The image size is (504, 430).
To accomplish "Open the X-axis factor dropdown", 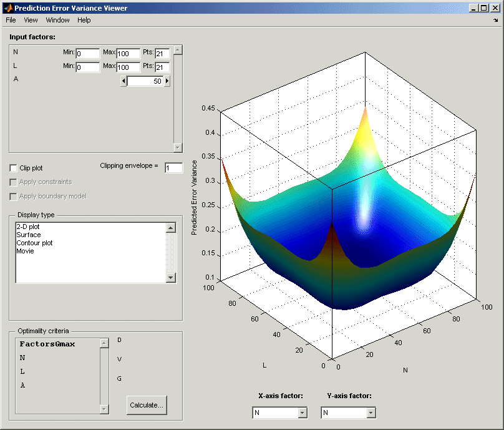I will click(x=301, y=413).
